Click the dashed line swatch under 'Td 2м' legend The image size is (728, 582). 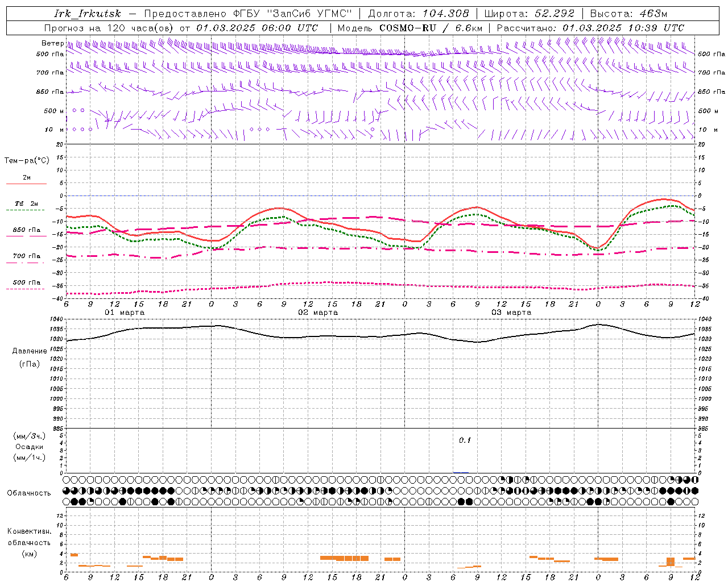click(x=25, y=210)
